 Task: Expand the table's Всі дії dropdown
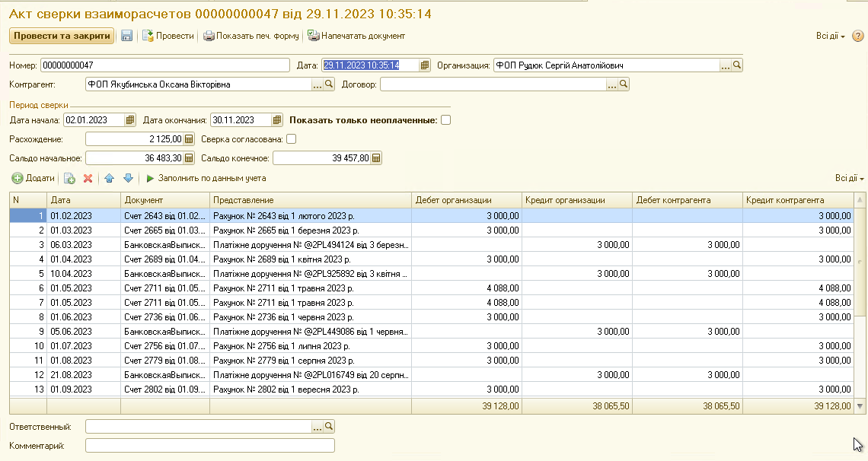[849, 178]
